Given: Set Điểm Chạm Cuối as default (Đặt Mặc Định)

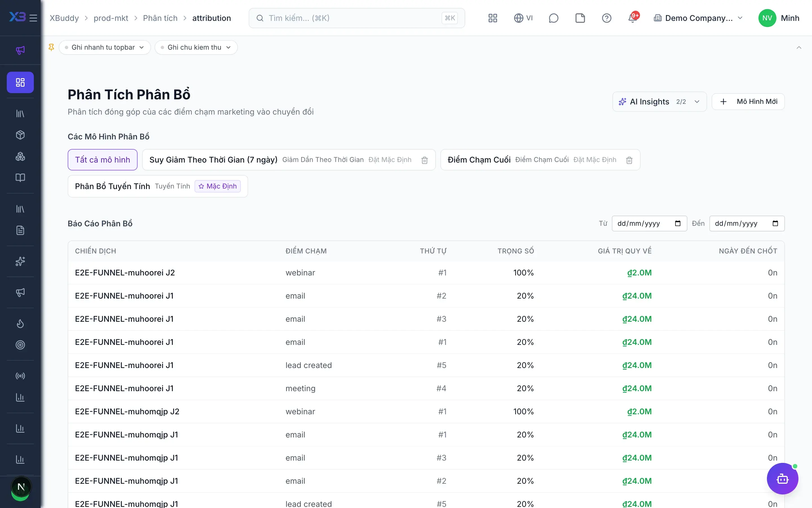Looking at the screenshot, I should [595, 159].
